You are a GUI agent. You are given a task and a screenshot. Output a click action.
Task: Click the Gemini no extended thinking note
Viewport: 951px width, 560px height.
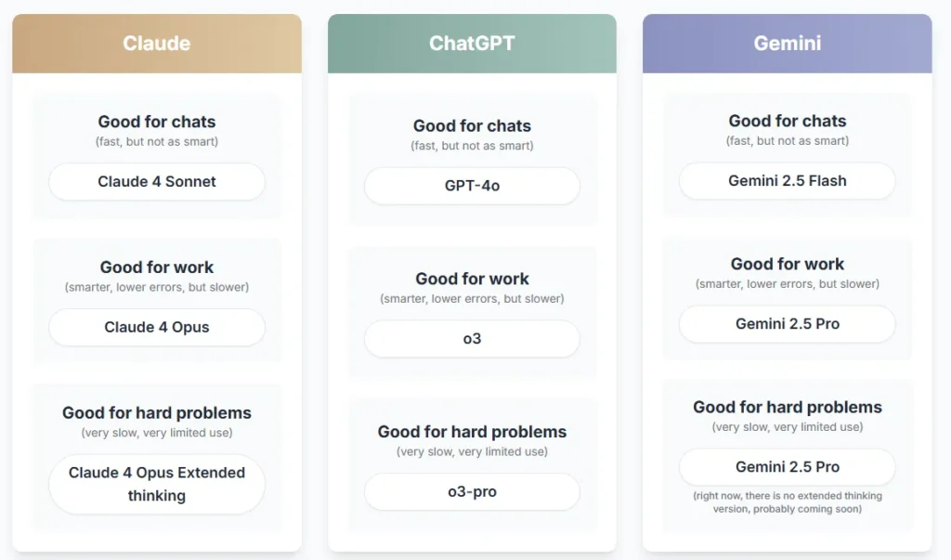pyautogui.click(x=788, y=502)
